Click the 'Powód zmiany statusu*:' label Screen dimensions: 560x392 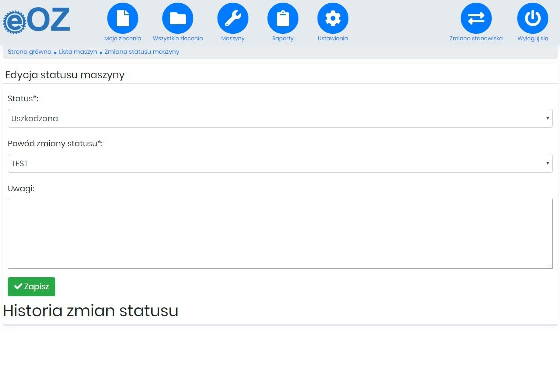(55, 144)
